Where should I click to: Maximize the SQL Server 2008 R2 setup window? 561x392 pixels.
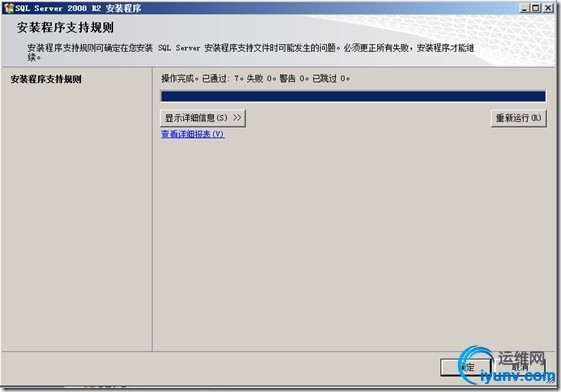click(x=536, y=8)
